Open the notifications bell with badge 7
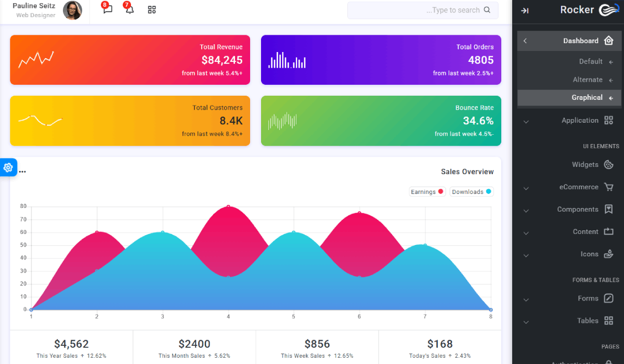 129,9
